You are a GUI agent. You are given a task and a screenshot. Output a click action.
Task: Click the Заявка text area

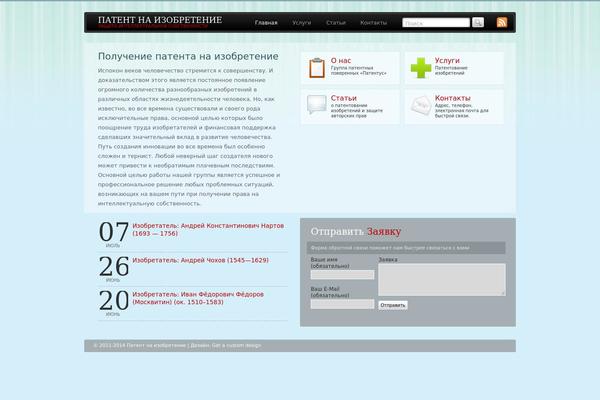pyautogui.click(x=442, y=279)
